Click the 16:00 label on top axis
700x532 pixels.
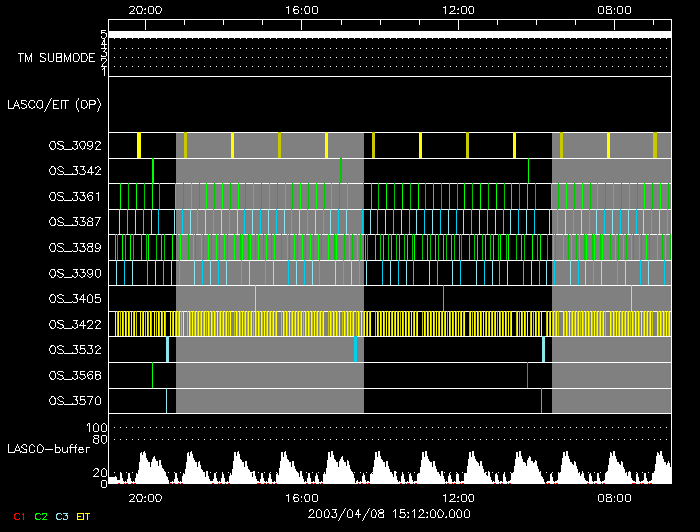302,9
